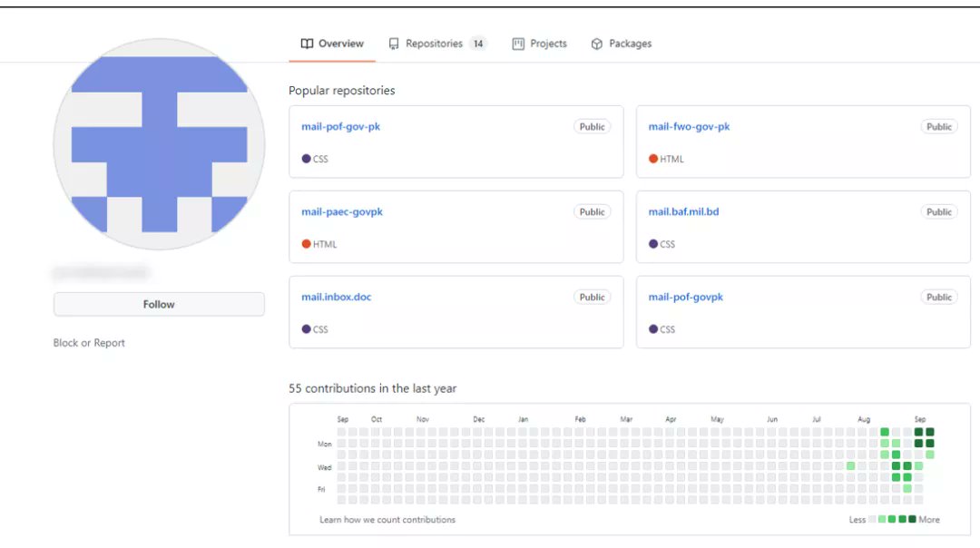Open mail-fwo-gov-pk repository
The width and height of the screenshot is (980, 548).
tap(689, 126)
